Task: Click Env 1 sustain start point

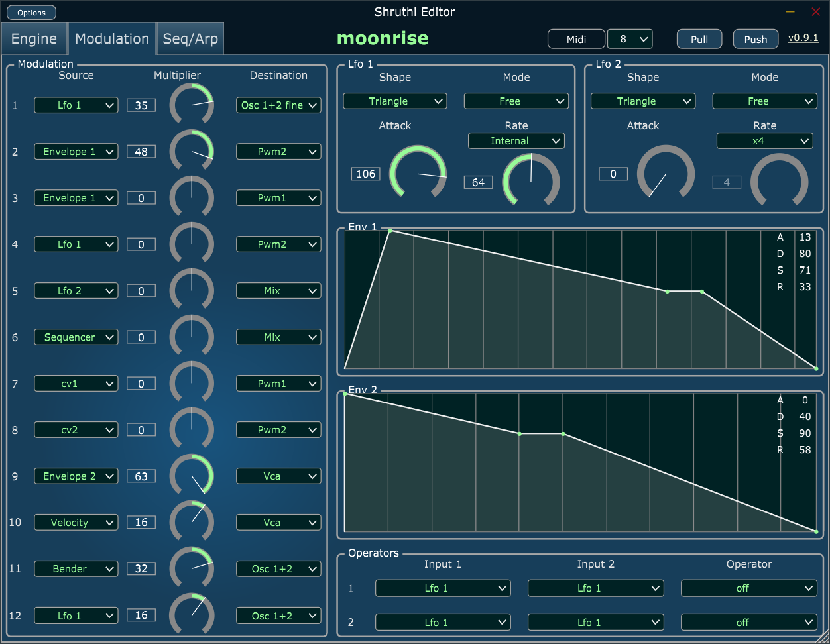Action: (667, 291)
